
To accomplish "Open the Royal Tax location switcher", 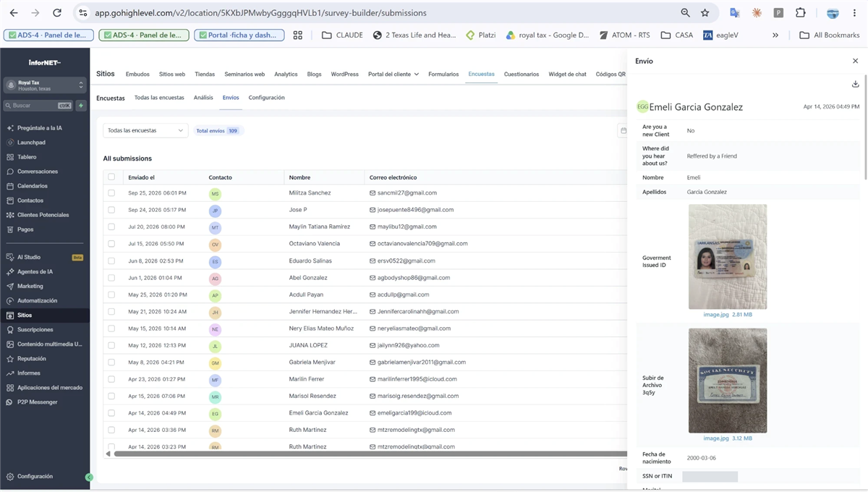I will click(45, 85).
